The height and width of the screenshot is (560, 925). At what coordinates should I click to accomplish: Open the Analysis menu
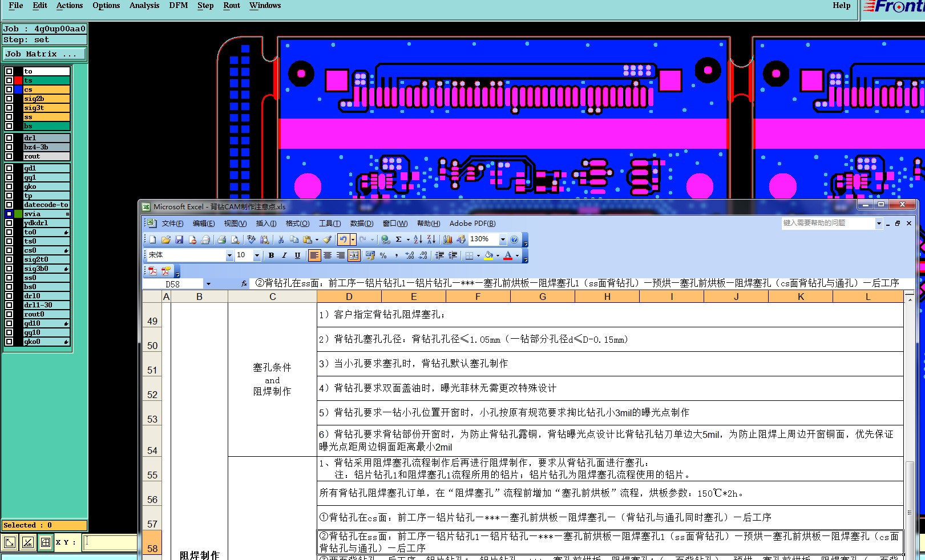tap(144, 5)
